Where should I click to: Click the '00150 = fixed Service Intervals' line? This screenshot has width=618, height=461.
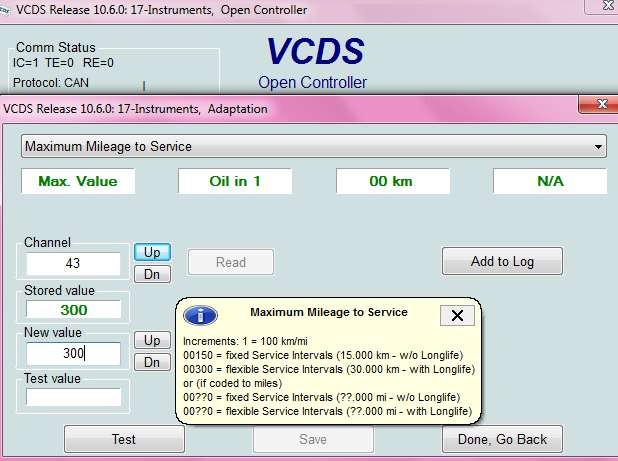click(x=323, y=355)
